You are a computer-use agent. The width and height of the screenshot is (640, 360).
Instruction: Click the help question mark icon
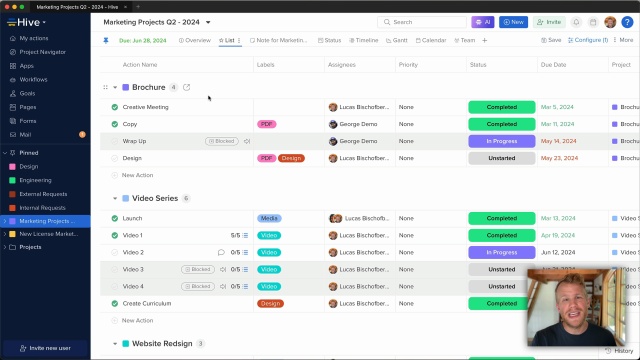click(x=627, y=22)
